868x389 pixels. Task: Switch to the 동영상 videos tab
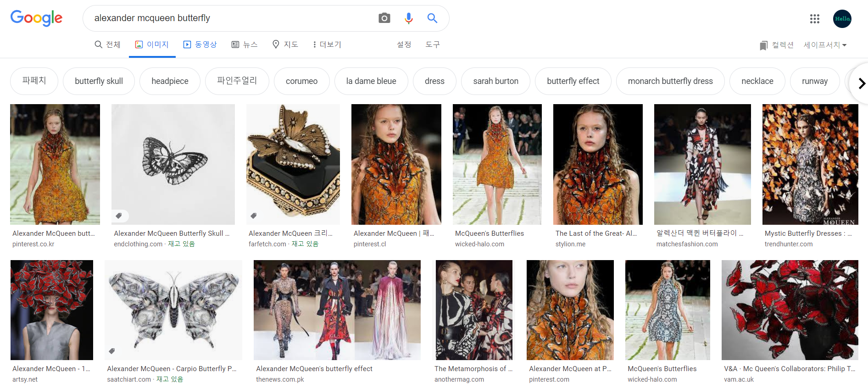pyautogui.click(x=200, y=44)
